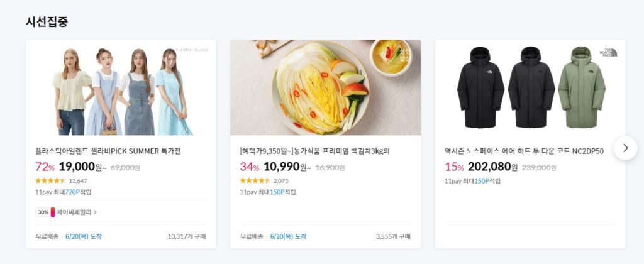Click the 시선집중 section heading
Viewport: 644px width, 264px height.
pyautogui.click(x=47, y=21)
